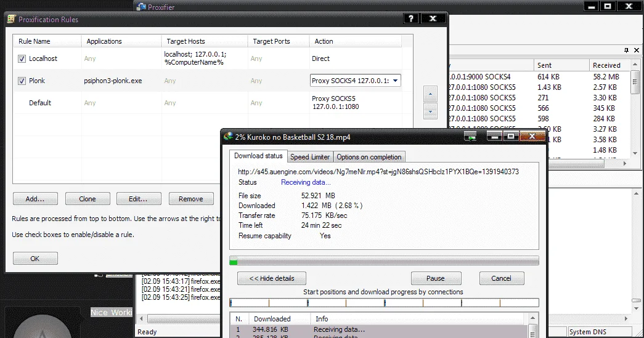Move selected rule down with arrow button
The width and height of the screenshot is (644, 338).
point(430,111)
